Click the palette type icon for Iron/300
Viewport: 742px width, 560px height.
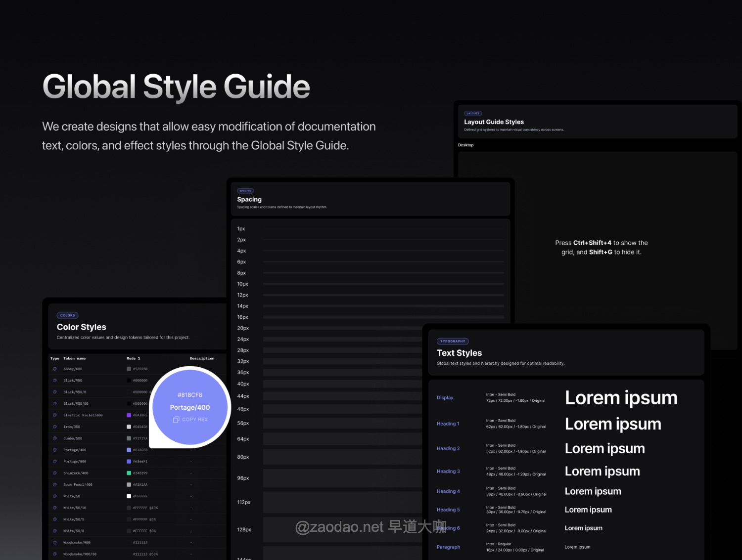[55, 427]
